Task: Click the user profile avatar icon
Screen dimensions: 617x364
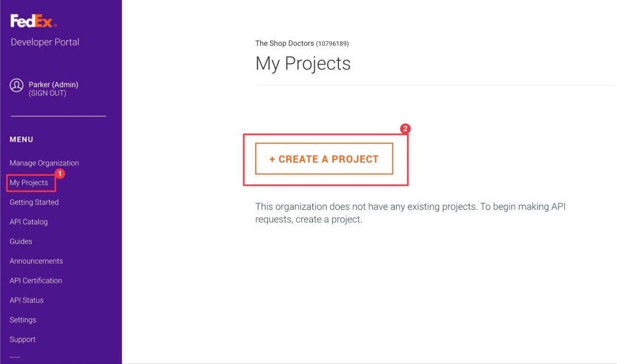Action: pyautogui.click(x=16, y=85)
